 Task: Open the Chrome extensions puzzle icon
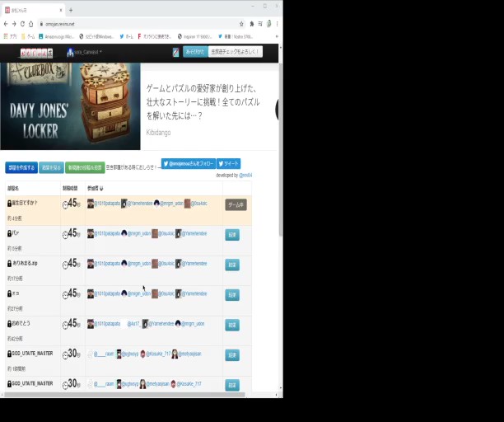[252, 24]
